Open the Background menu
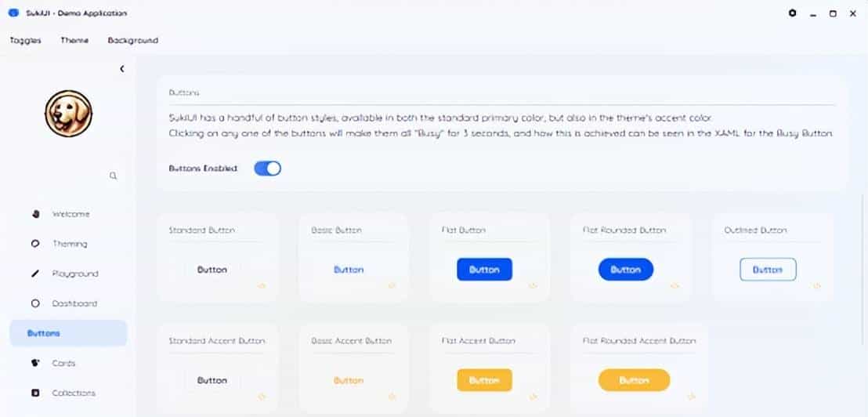The image size is (868, 417). pos(132,40)
